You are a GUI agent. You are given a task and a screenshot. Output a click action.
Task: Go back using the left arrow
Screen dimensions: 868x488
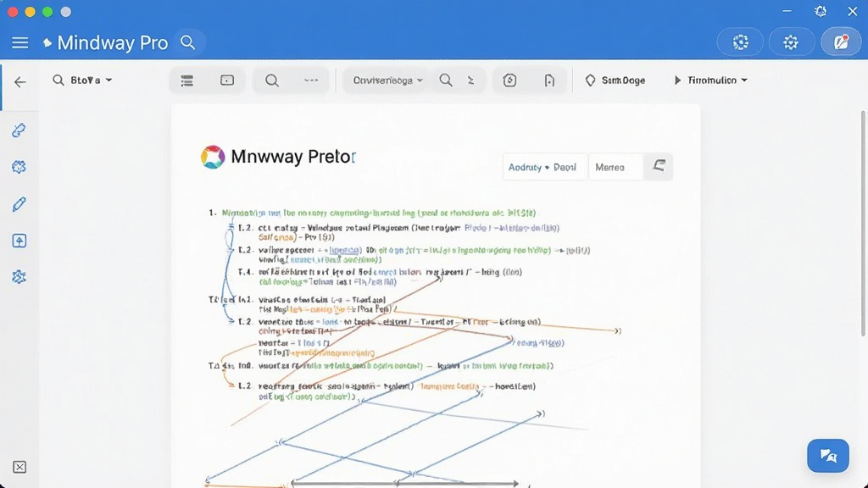click(x=20, y=82)
